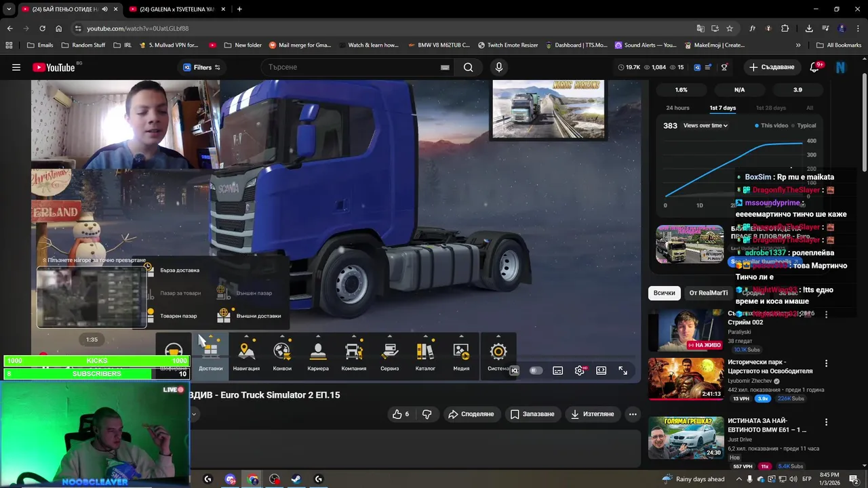The image size is (868, 488).
Task: Open Chrome downloads
Action: click(x=809, y=28)
